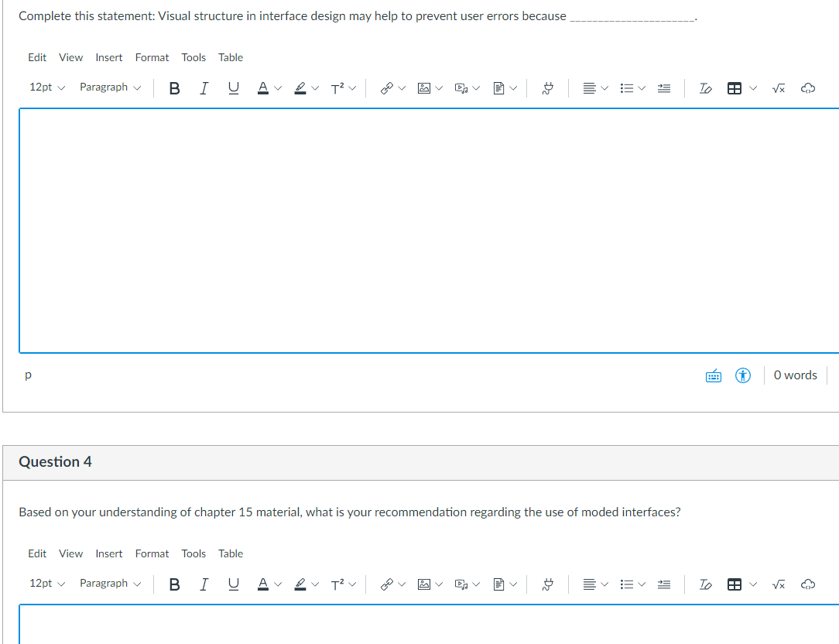The height and width of the screenshot is (644, 839).
Task: Expand alignment options arrow in first editor
Action: [604, 88]
